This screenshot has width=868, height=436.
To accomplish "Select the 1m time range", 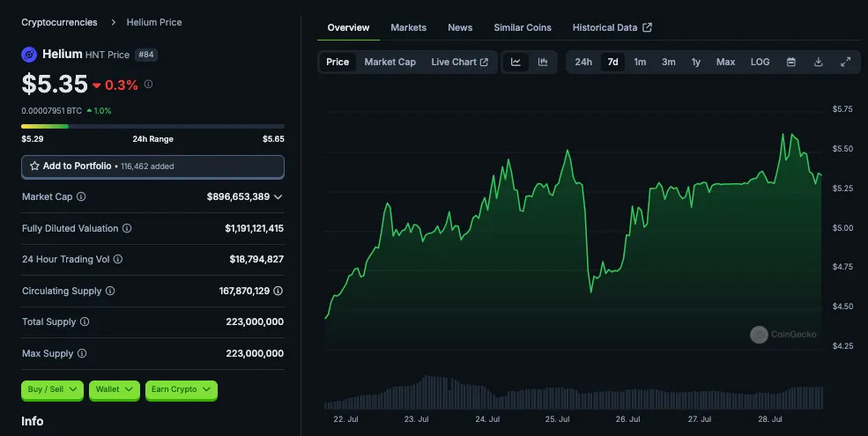I will tap(640, 62).
